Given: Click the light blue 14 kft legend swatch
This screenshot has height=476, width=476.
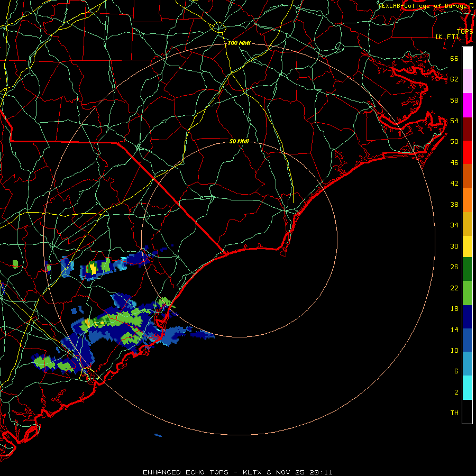Looking at the screenshot, I should (467, 364).
